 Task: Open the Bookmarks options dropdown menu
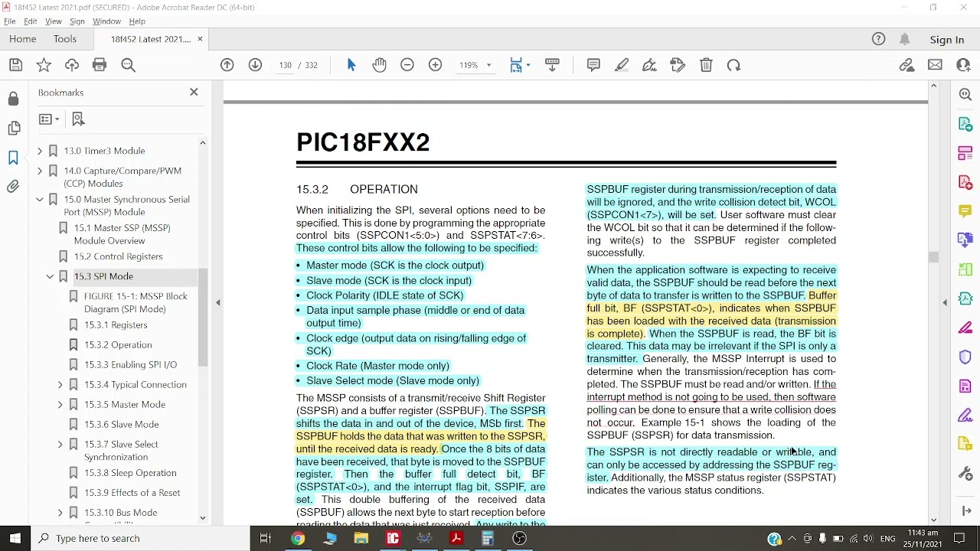click(49, 119)
